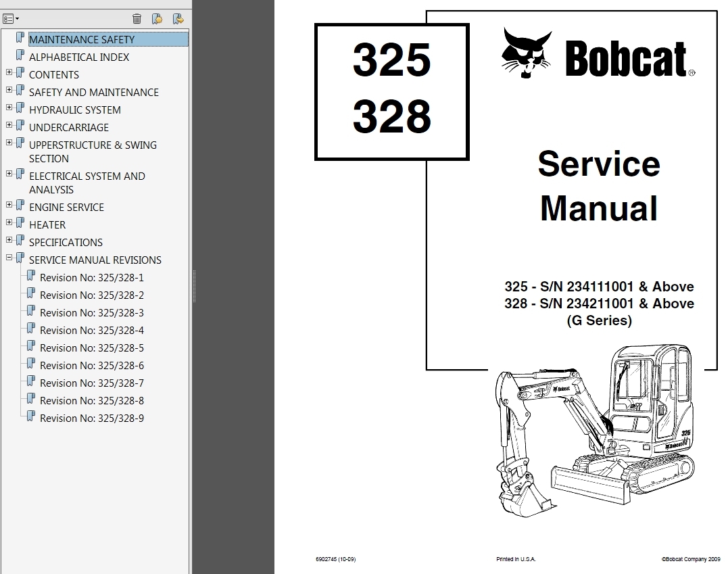Open Revision No: 325/328-7 bookmark
This screenshot has height=574, width=728.
[x=92, y=383]
